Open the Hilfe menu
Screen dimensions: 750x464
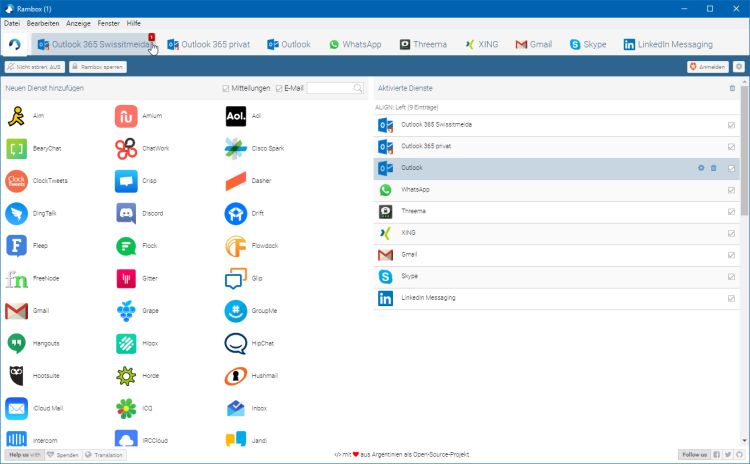click(133, 23)
